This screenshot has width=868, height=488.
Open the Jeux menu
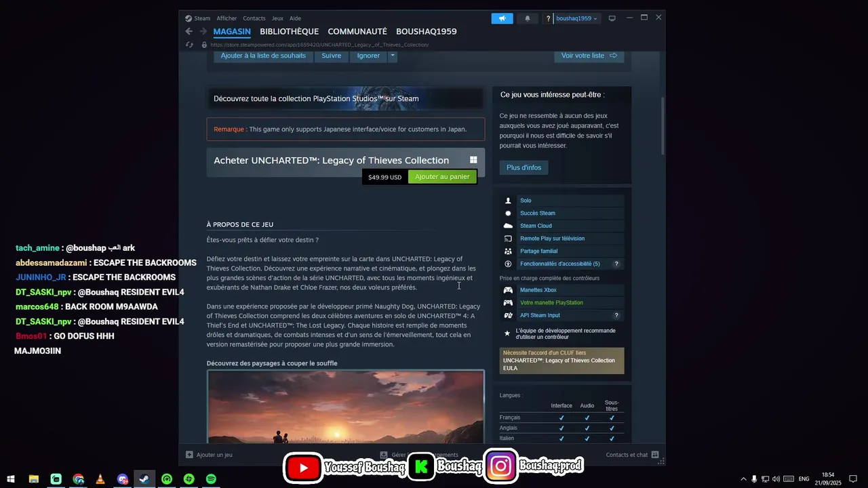pos(277,18)
